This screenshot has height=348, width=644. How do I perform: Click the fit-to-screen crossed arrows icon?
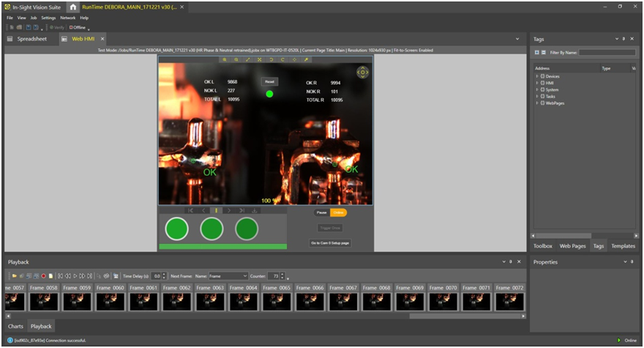pos(260,59)
